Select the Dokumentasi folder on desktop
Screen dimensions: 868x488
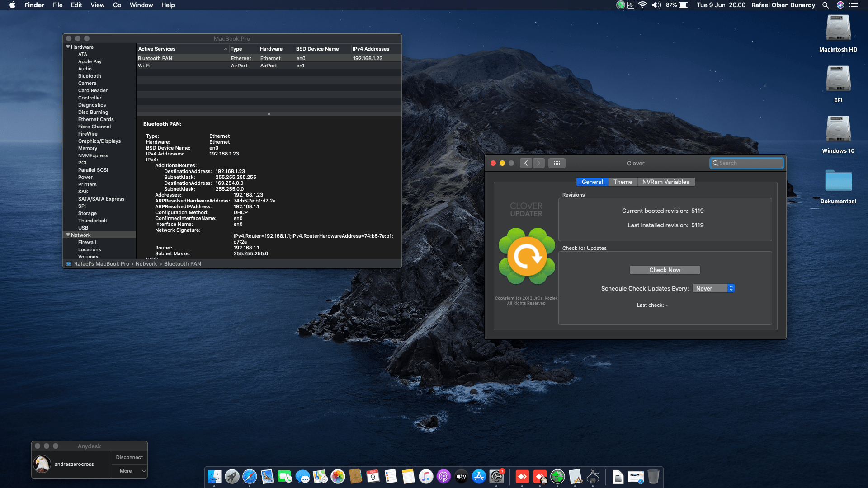[x=838, y=186]
